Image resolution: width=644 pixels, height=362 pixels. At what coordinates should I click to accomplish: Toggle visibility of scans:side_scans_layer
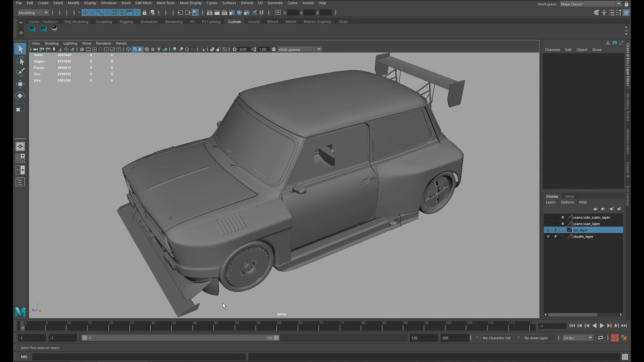pos(548,217)
